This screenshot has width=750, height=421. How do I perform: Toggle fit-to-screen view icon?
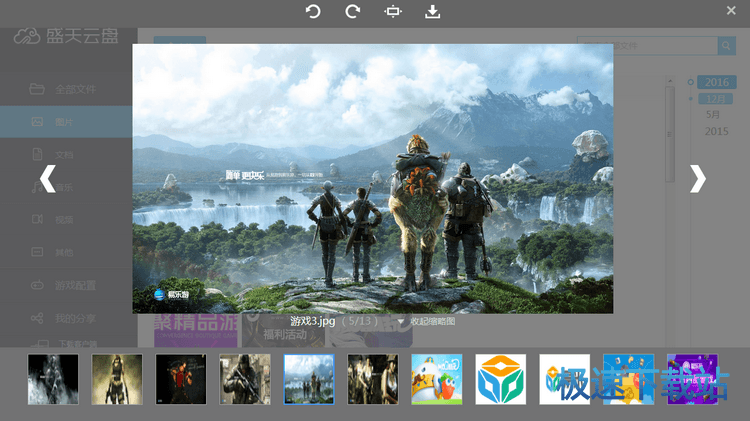(x=393, y=11)
